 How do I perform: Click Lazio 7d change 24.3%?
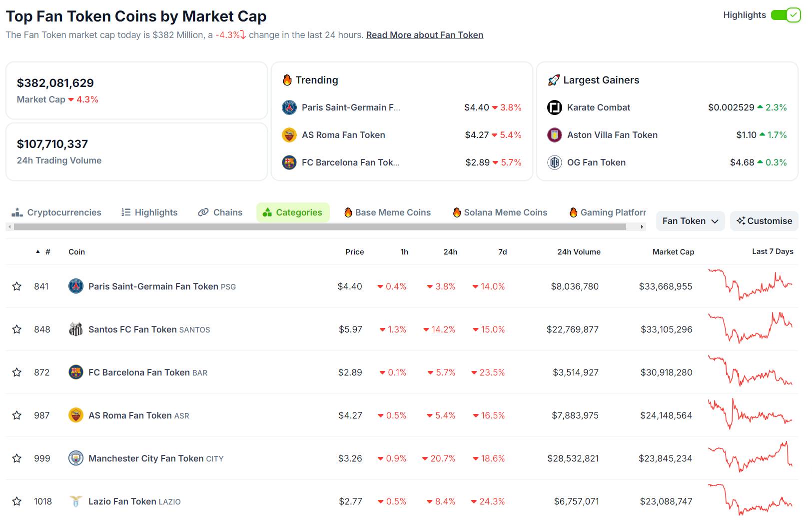coord(488,501)
